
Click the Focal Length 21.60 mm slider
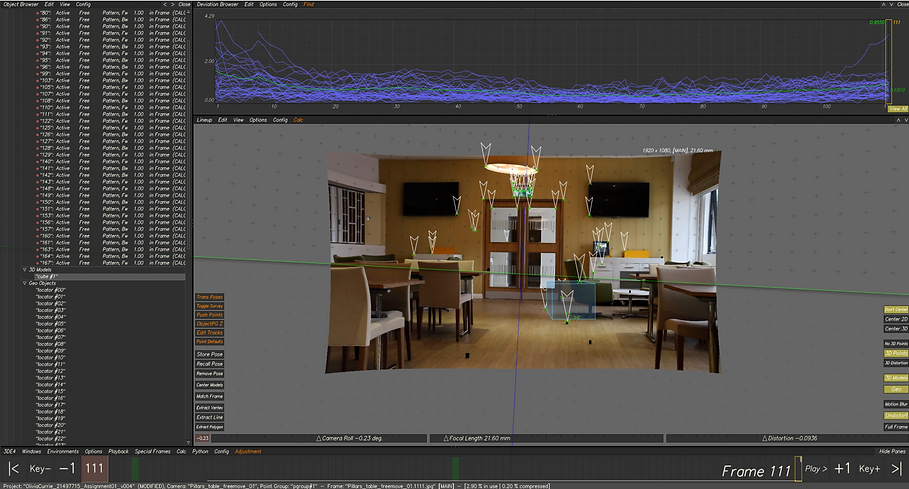(546, 439)
